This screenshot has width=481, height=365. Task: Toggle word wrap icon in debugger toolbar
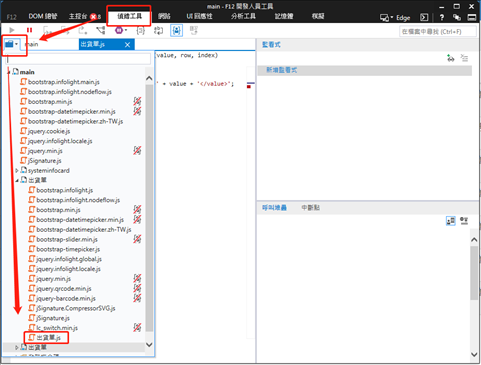(x=158, y=31)
